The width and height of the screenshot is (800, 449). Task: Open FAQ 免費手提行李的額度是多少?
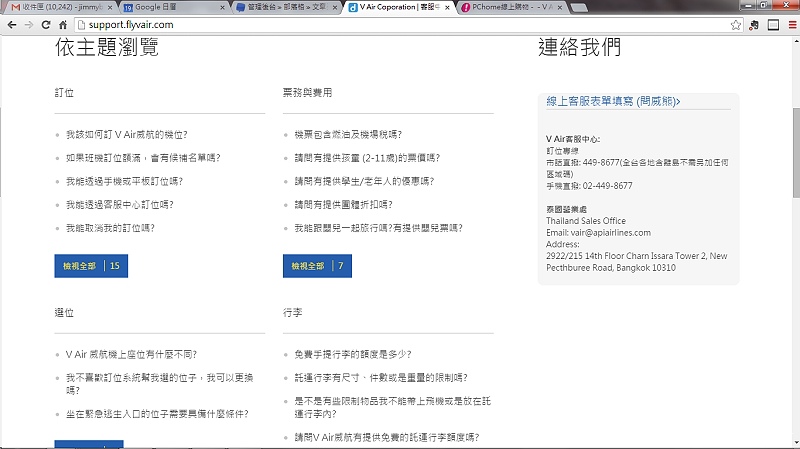[353, 355]
